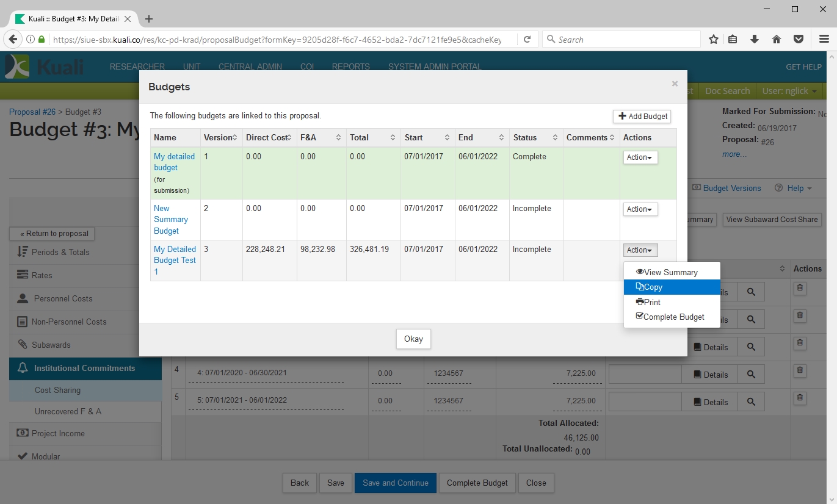
Task: Open Action dropdown for My detailed budget
Action: coord(640,157)
